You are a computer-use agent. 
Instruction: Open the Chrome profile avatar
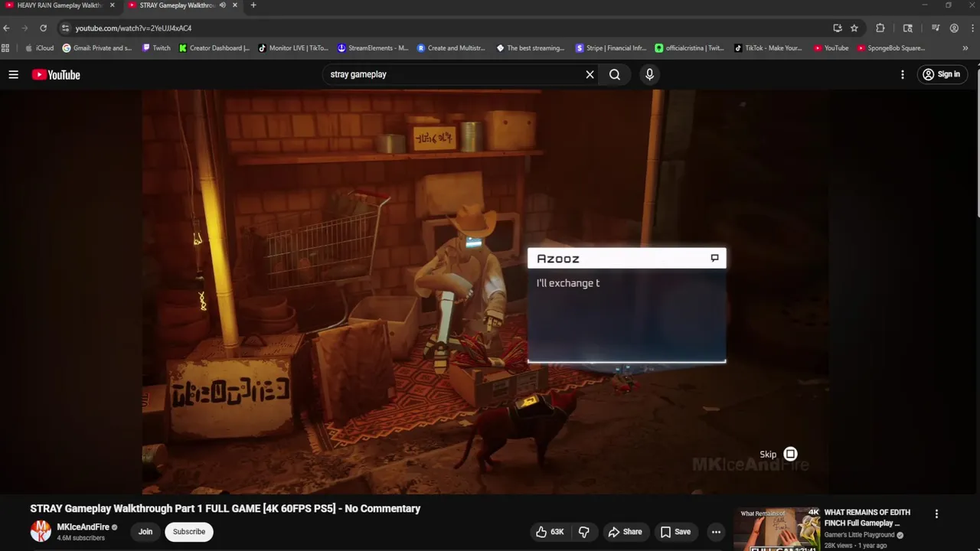954,28
